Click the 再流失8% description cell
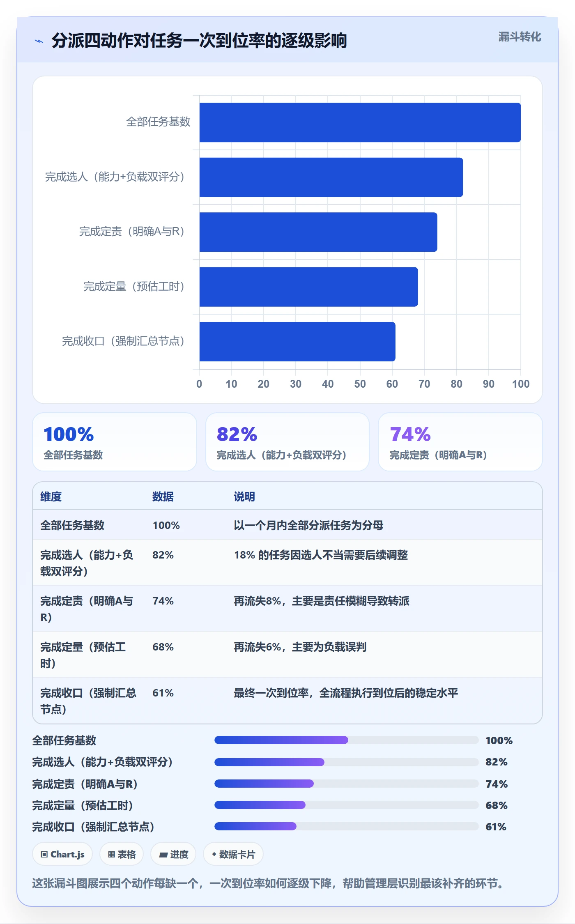 (x=322, y=601)
